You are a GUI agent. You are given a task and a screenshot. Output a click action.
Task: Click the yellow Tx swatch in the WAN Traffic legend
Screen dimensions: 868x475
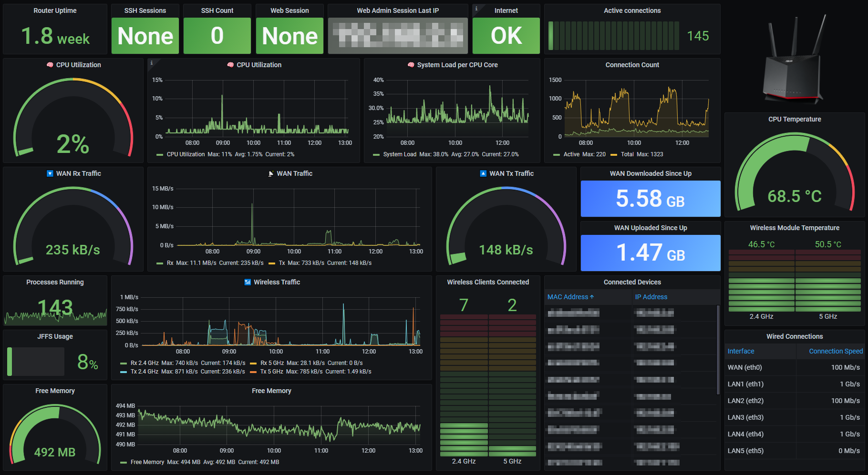coord(272,263)
